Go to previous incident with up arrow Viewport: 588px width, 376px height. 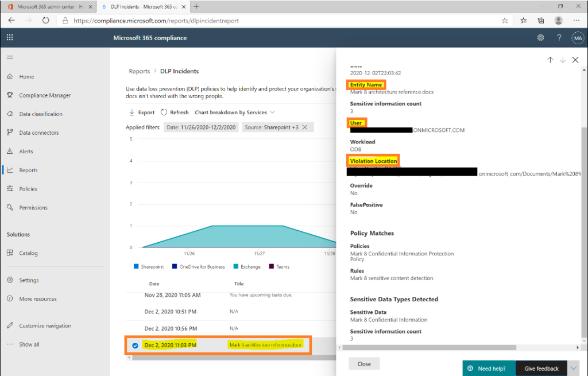[550, 60]
